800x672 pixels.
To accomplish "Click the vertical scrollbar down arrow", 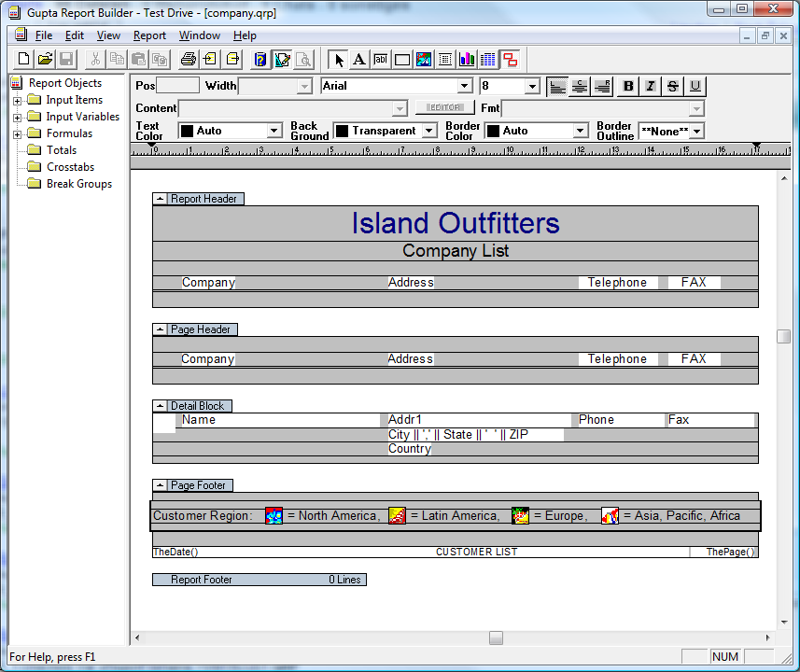I will click(784, 623).
